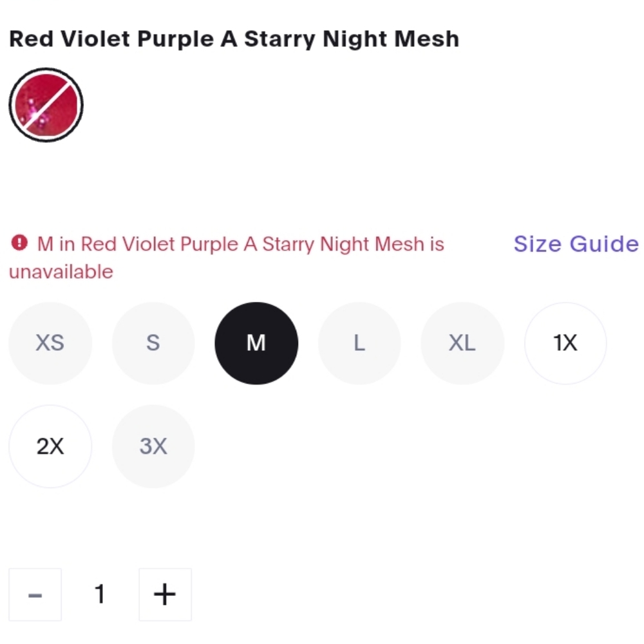
Task: Click the quantity value 1
Action: (100, 594)
